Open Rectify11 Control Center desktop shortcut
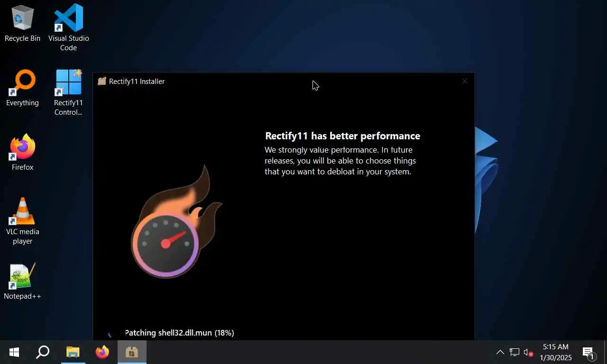The image size is (607, 364). (68, 93)
